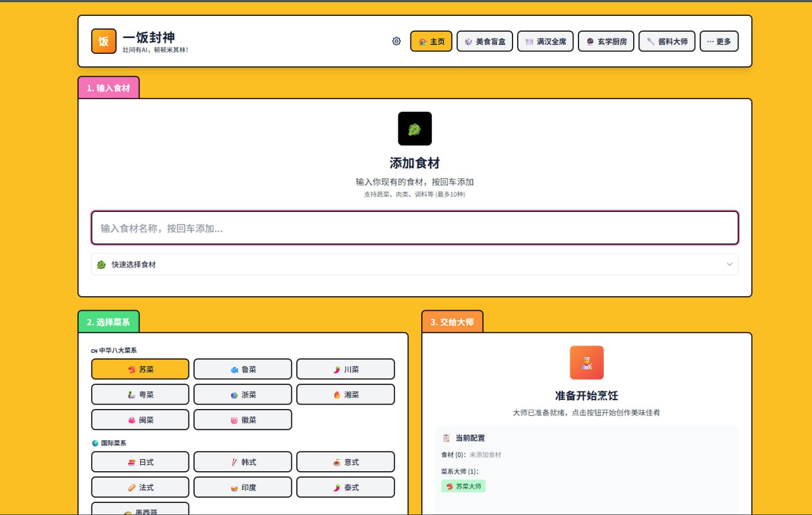
Task: Select the 粤菜 cuisine button
Action: pyautogui.click(x=140, y=394)
